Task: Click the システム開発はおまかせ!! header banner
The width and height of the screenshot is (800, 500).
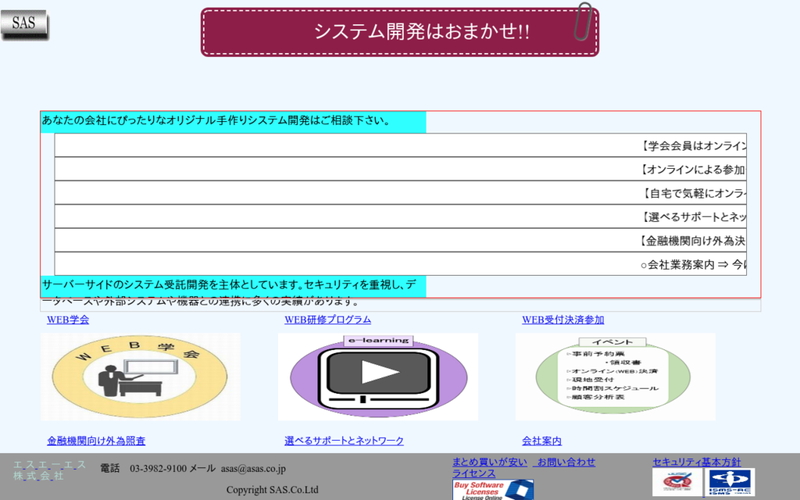Action: pos(400,32)
